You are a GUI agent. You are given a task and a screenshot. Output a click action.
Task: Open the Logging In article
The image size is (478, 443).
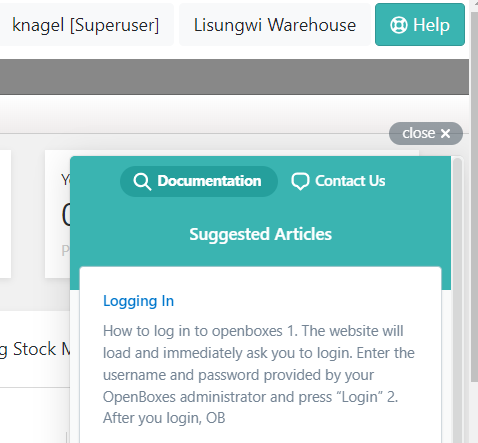tap(138, 301)
